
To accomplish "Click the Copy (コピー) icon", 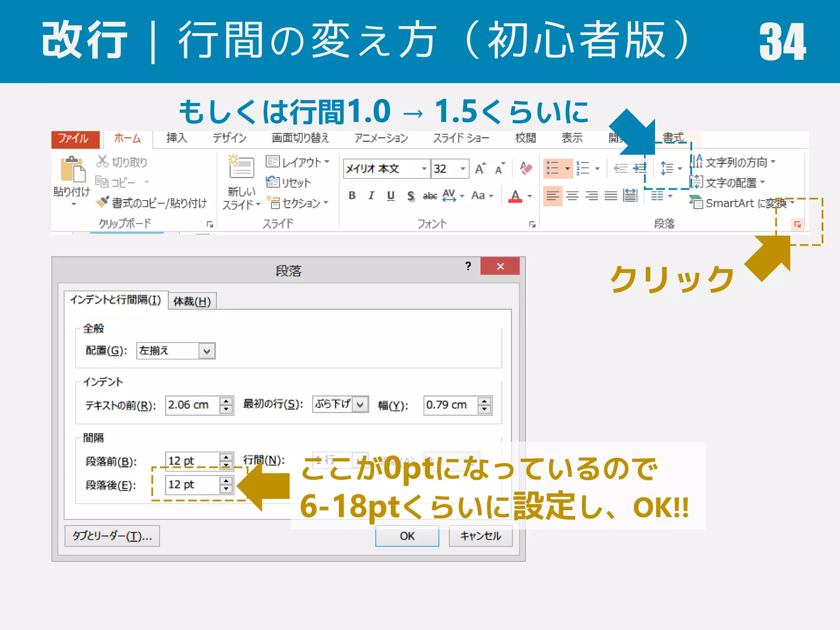I will point(102,181).
